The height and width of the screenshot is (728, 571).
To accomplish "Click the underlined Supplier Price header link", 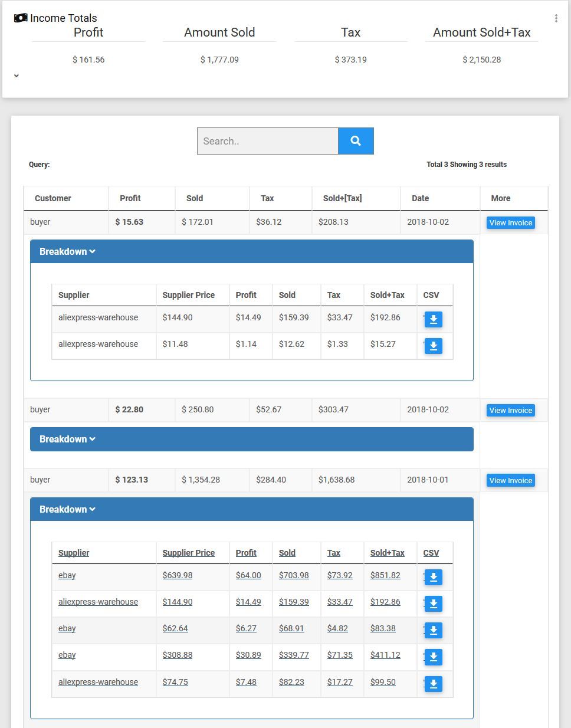I will click(x=189, y=553).
